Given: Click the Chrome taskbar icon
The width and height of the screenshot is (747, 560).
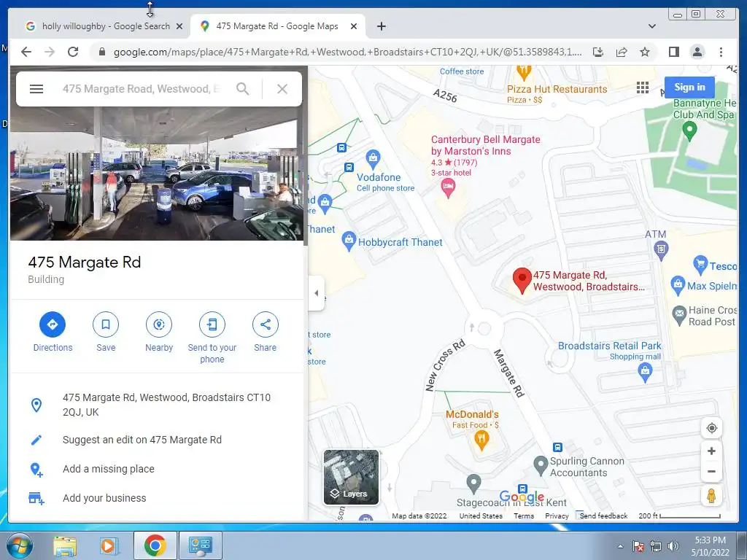Looking at the screenshot, I should click(x=155, y=546).
